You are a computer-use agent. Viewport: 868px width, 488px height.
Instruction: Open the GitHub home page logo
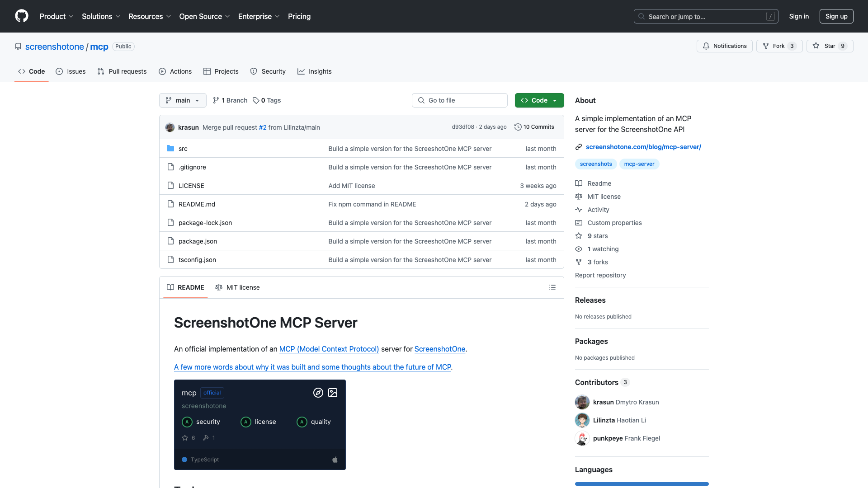click(x=22, y=16)
